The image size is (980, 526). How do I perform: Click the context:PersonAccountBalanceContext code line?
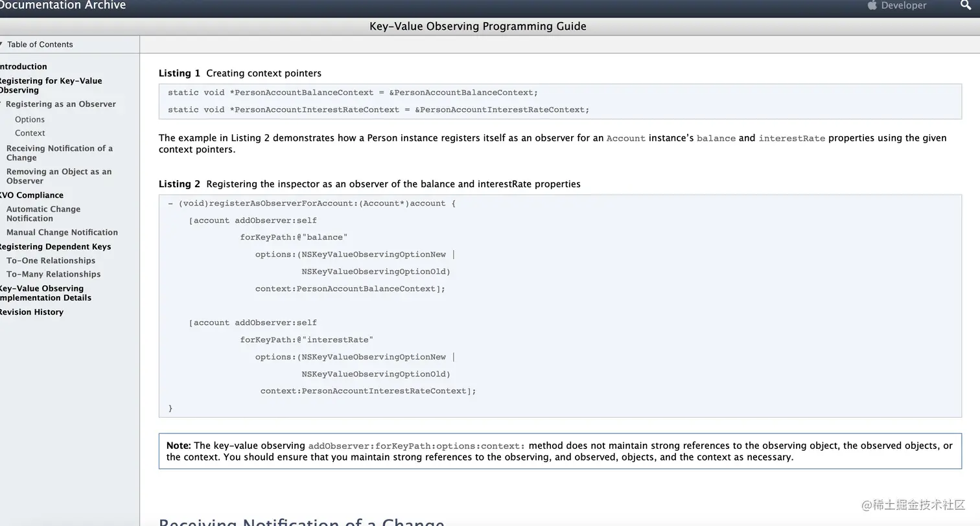(350, 289)
